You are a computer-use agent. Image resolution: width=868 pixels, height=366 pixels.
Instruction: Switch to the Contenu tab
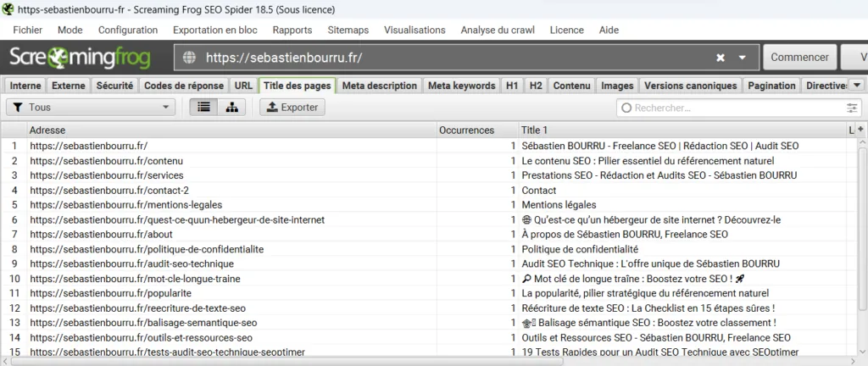tap(571, 86)
